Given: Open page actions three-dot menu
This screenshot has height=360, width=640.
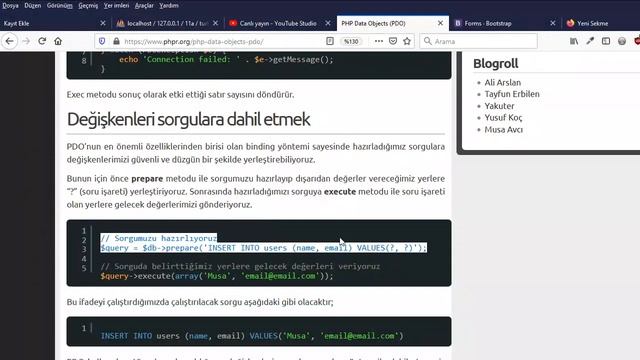Looking at the screenshot, I should [x=379, y=41].
